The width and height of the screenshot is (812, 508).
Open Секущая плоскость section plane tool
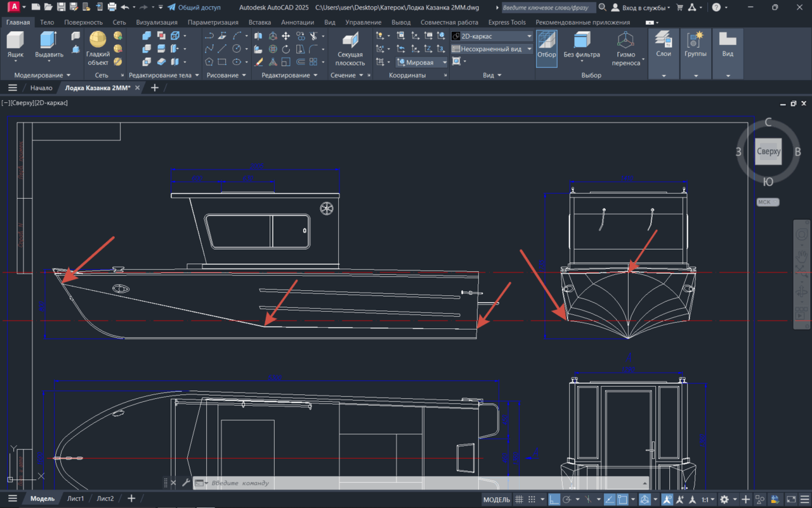pyautogui.click(x=350, y=41)
